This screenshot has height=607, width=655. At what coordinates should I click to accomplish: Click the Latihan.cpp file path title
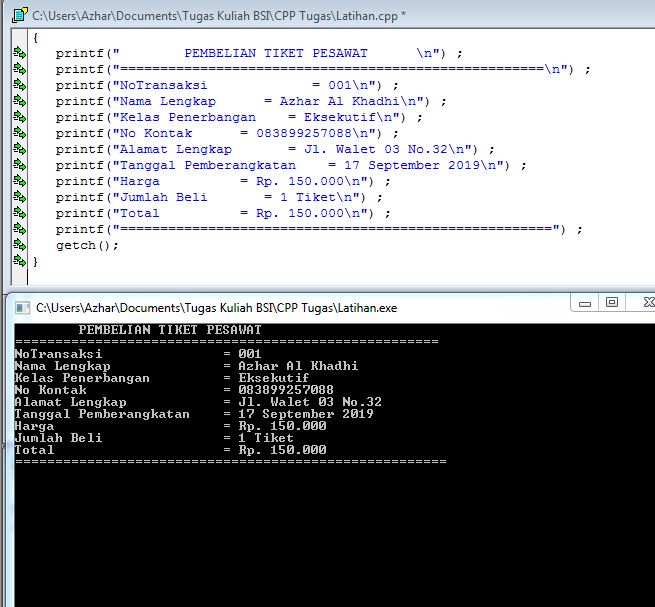(219, 16)
